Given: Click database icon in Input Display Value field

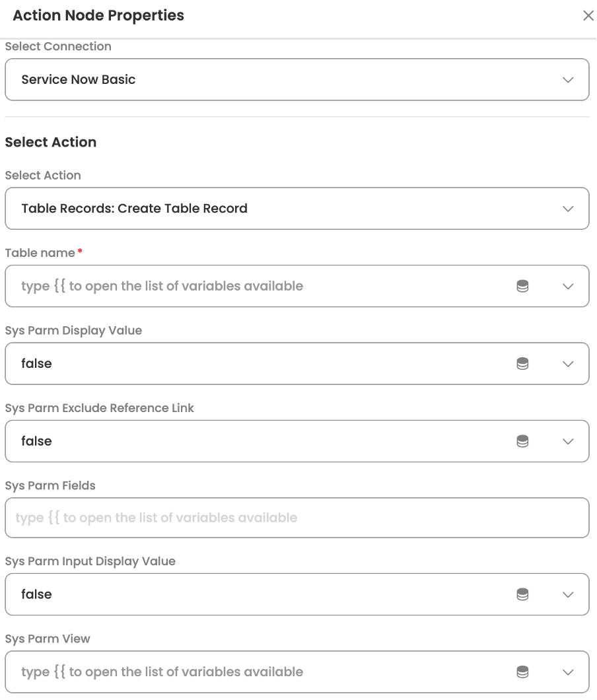Looking at the screenshot, I should 522,594.
